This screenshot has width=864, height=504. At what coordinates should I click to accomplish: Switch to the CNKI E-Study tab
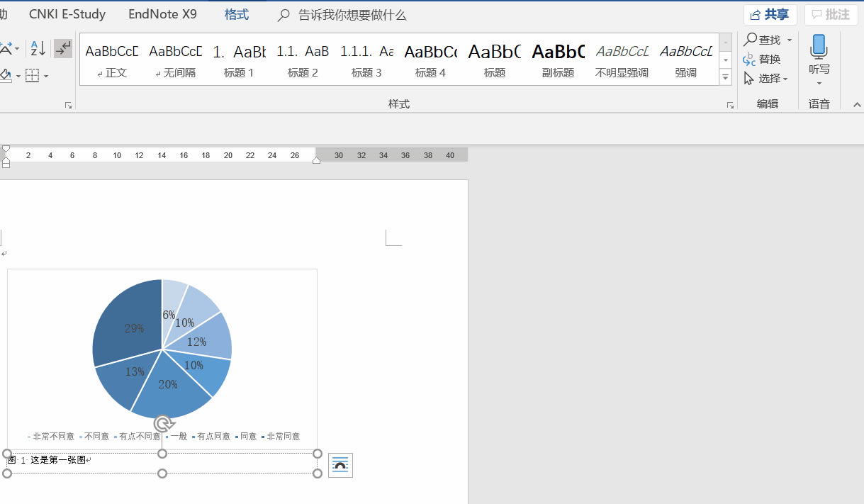click(67, 14)
